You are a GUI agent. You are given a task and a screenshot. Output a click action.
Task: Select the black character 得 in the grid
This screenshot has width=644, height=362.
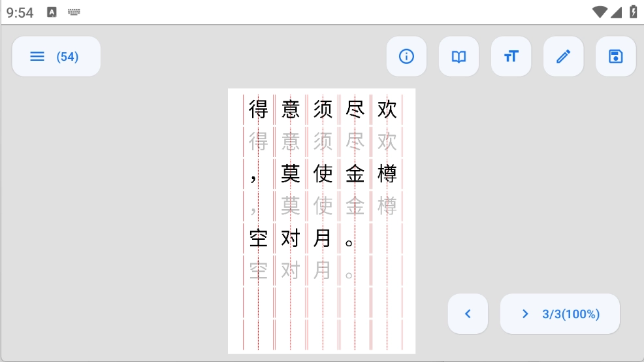[259, 109]
